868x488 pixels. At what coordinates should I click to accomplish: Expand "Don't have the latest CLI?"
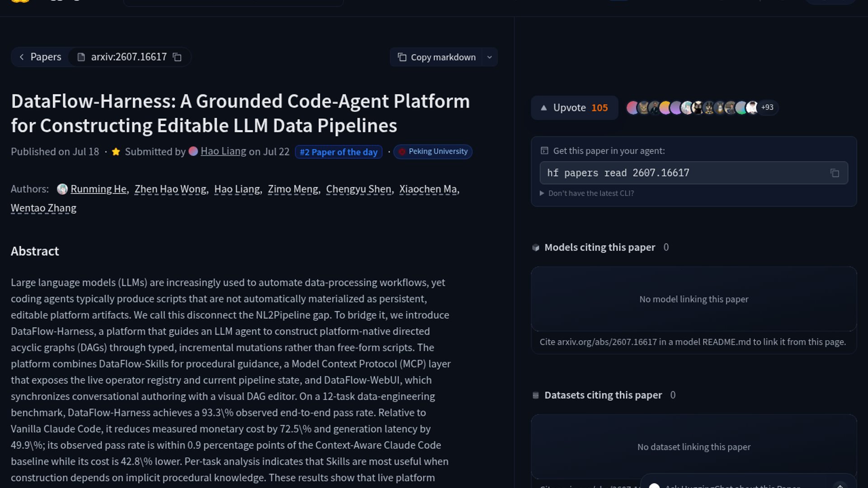(587, 193)
